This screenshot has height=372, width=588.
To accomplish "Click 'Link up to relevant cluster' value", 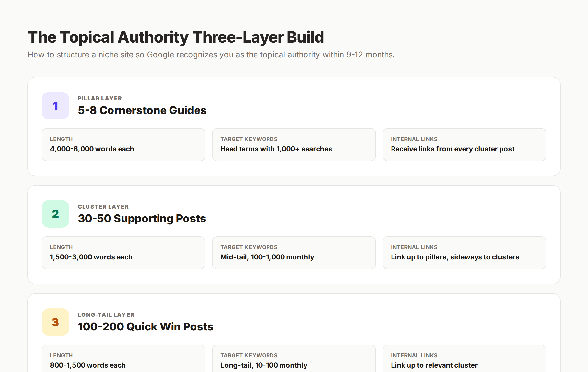I will (x=434, y=365).
